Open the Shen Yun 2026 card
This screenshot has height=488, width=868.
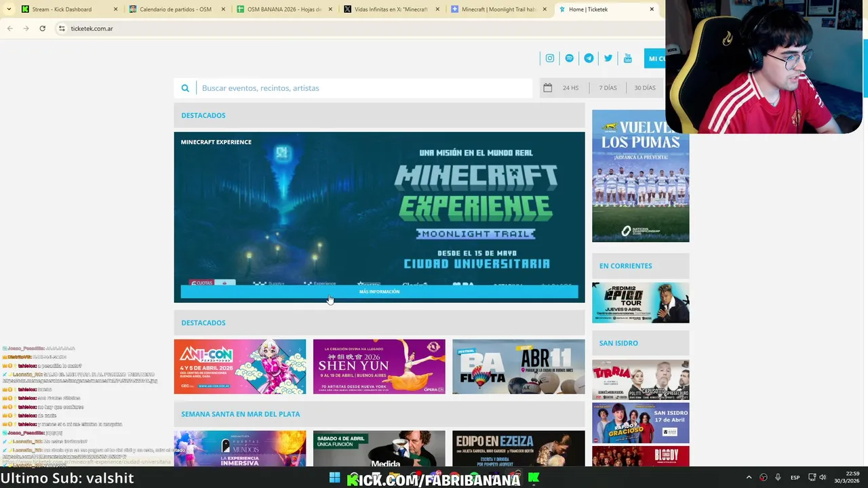[379, 366]
